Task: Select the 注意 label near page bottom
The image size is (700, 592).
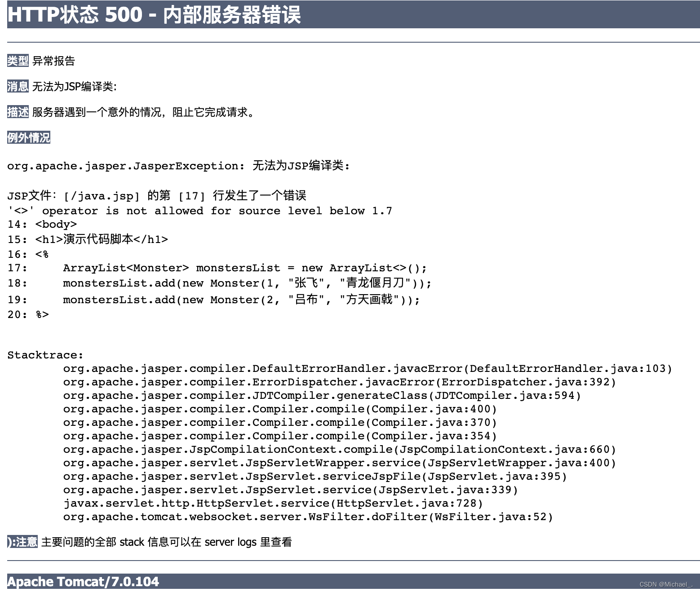Action: point(22,542)
